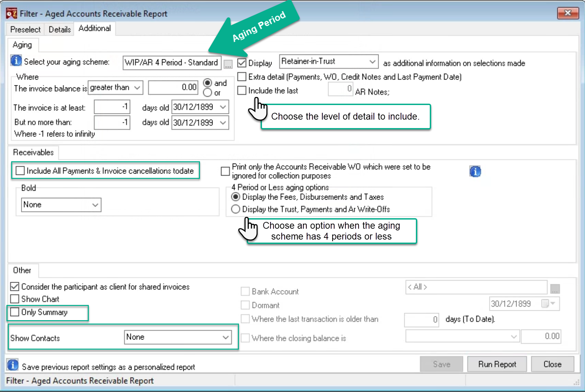Toggle the Display checkbox

[x=242, y=63]
